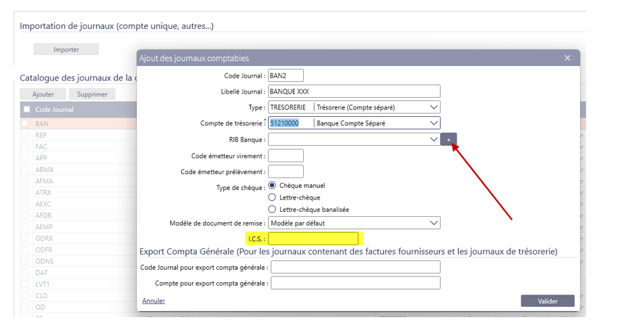Open the Type dropdown list
Screen dimensions: 644x322
pos(433,107)
